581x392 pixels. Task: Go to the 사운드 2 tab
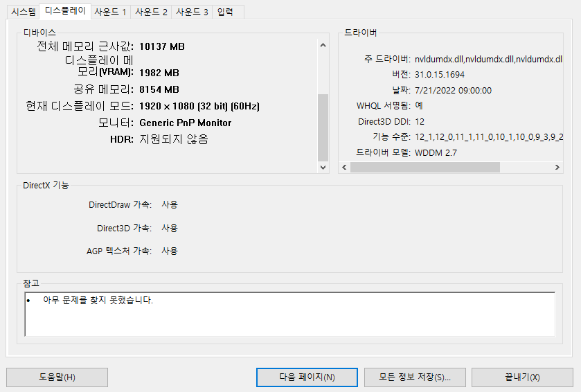pos(151,12)
